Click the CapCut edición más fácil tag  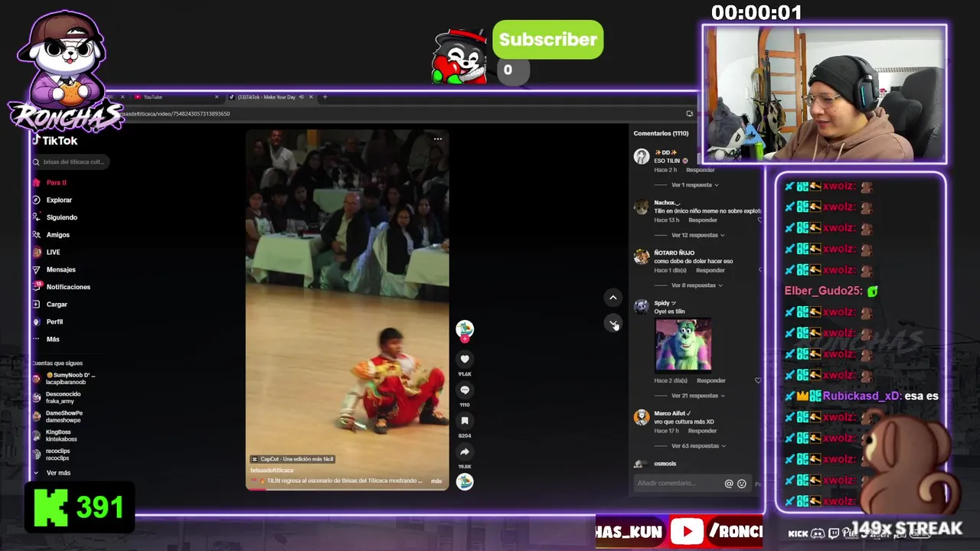[293, 459]
